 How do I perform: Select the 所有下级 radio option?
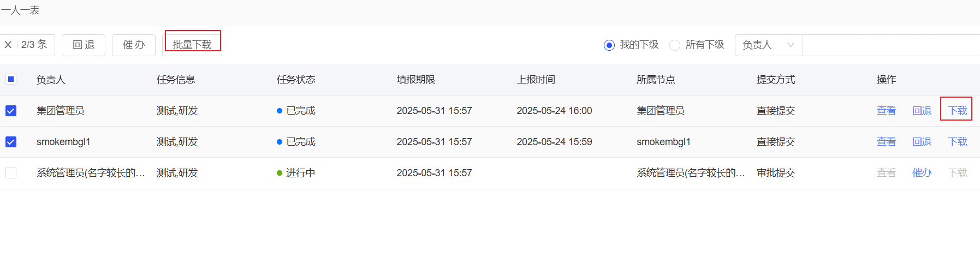(x=675, y=45)
